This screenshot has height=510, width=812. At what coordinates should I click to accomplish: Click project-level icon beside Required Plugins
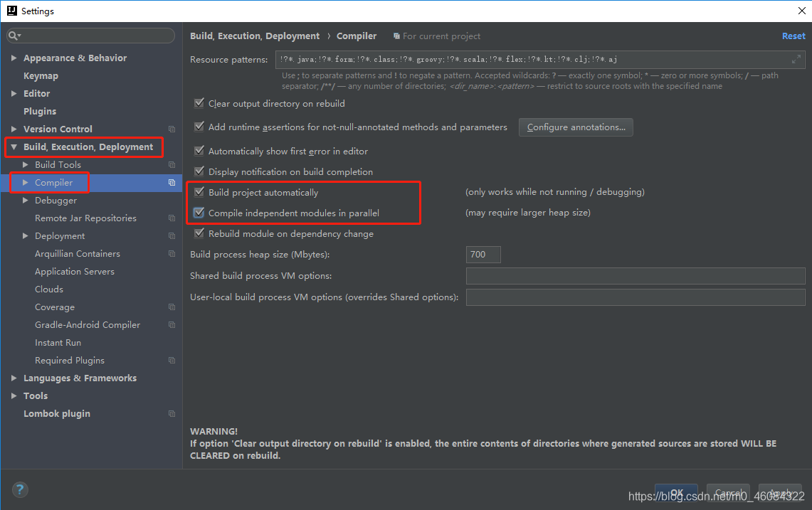[x=172, y=361]
